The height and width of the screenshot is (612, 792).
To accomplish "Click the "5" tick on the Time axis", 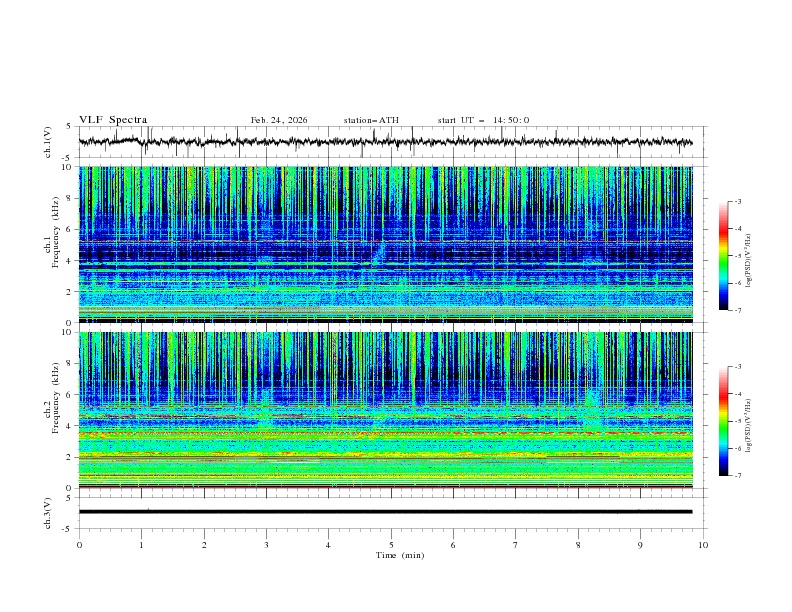I will click(391, 545).
